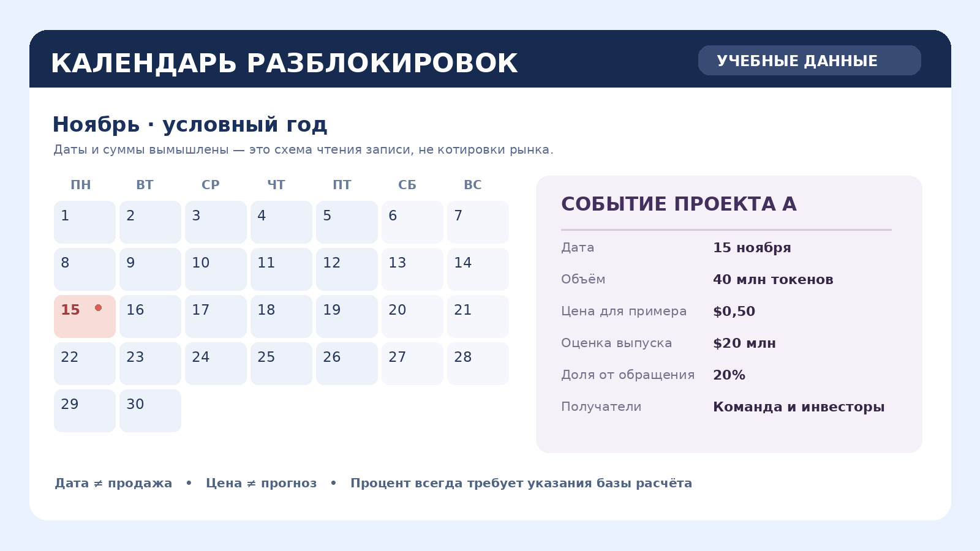Select highlighted day 15 in calendar
Image resolution: width=980 pixels, height=551 pixels.
85,317
